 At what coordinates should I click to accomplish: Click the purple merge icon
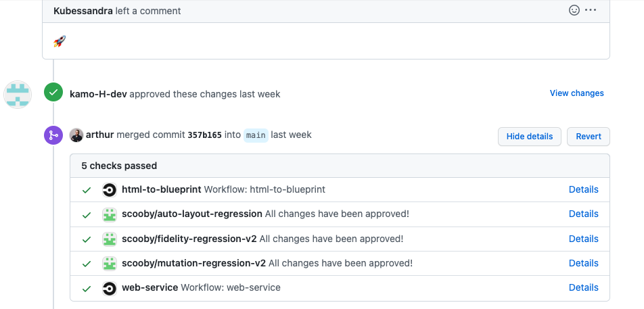[x=53, y=135]
